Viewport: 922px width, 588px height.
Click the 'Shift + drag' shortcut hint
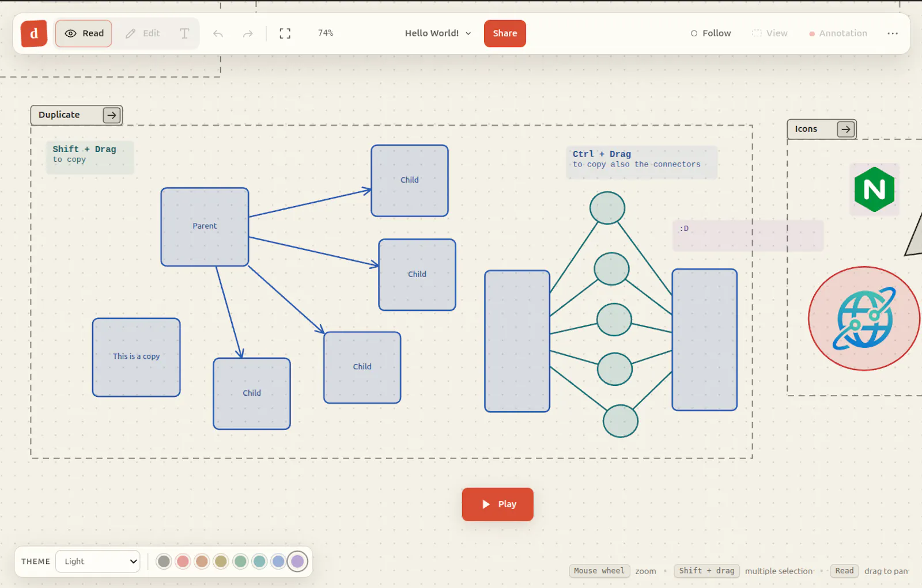[706, 571]
